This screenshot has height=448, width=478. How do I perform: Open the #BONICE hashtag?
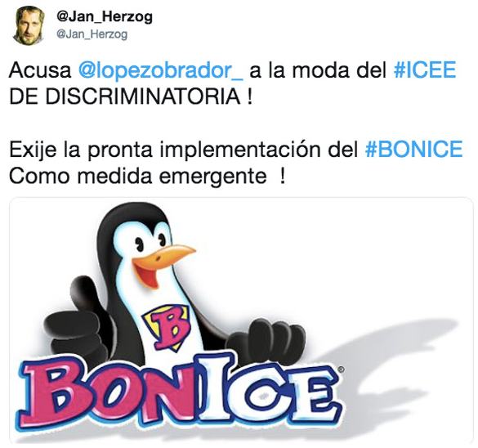point(414,149)
